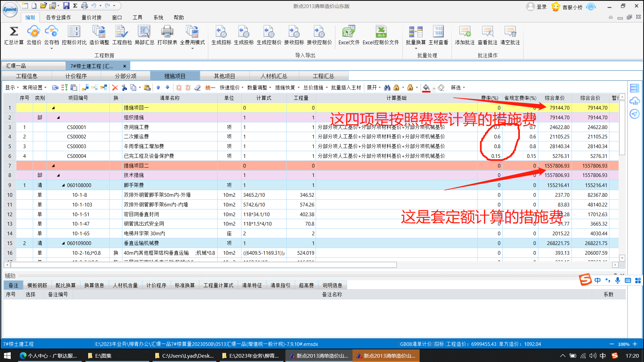644x362 pixels.
Task: Click the 清空批注 icon
Action: [510, 32]
